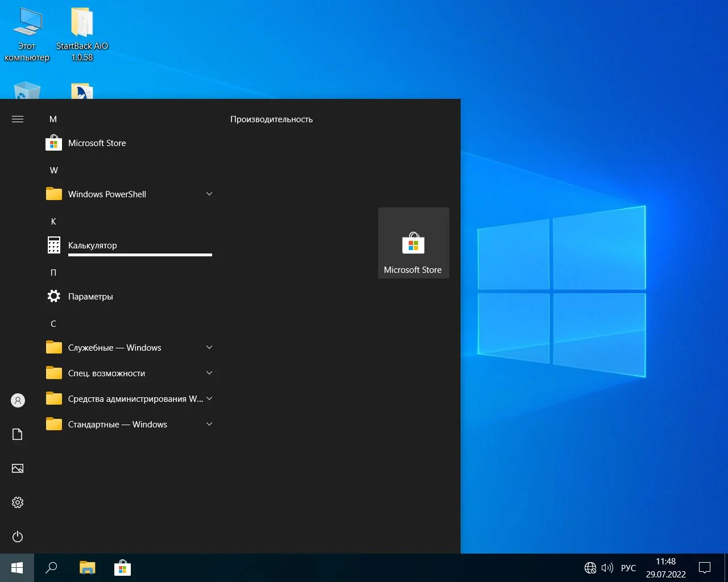Open taskbar search magnifier icon
This screenshot has width=728, height=582.
tap(51, 568)
